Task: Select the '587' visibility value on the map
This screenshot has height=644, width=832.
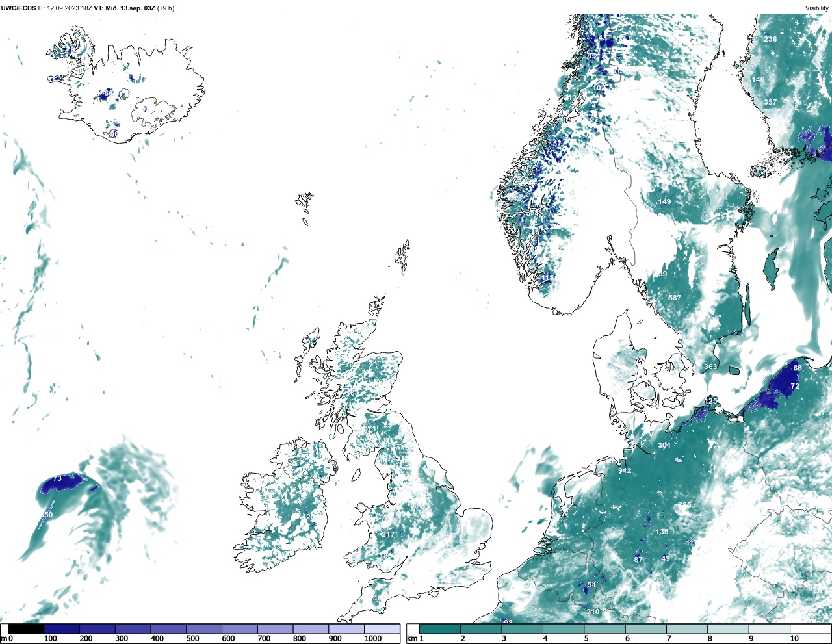Action: pyautogui.click(x=675, y=298)
